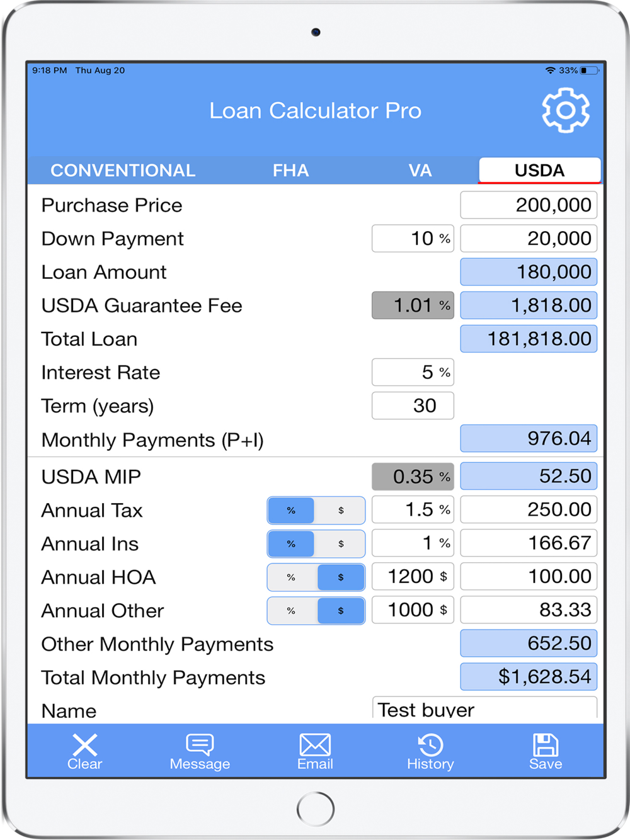
Task: Set Annual HOA to percent mode
Action: pyautogui.click(x=291, y=577)
